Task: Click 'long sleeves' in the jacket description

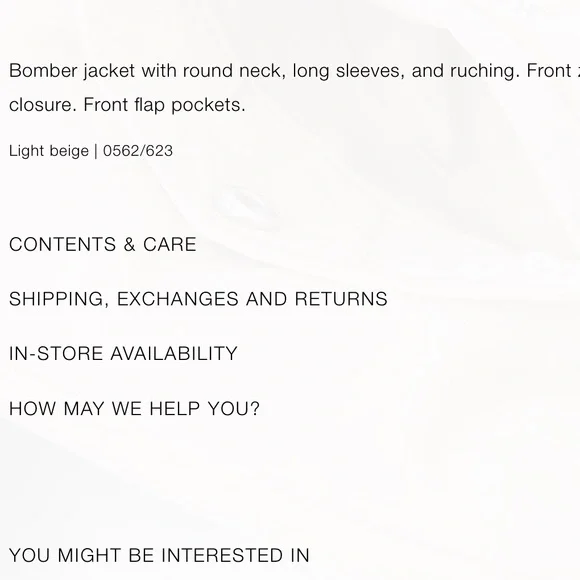Action: click(346, 71)
